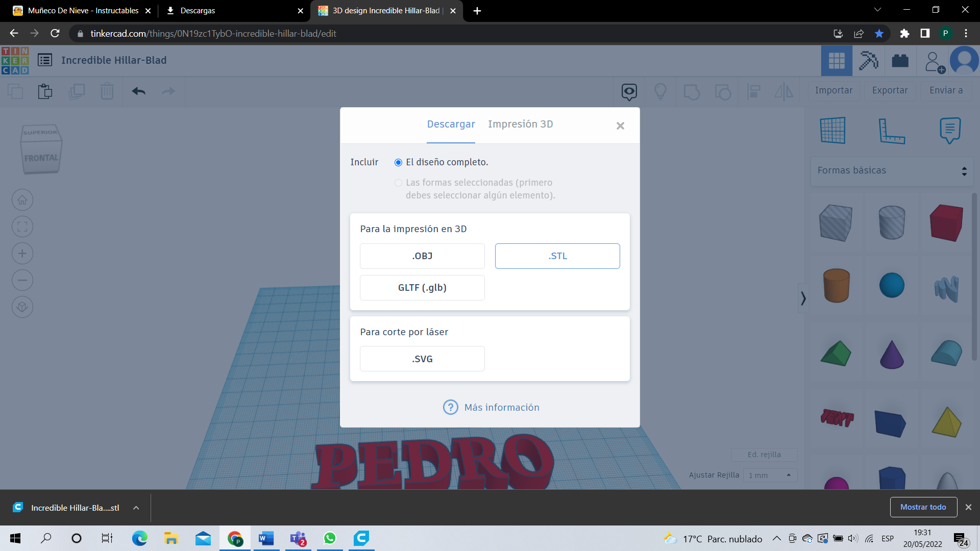The height and width of the screenshot is (551, 980).
Task: Expand the Formas básicas shapes dropdown
Action: pyautogui.click(x=892, y=170)
